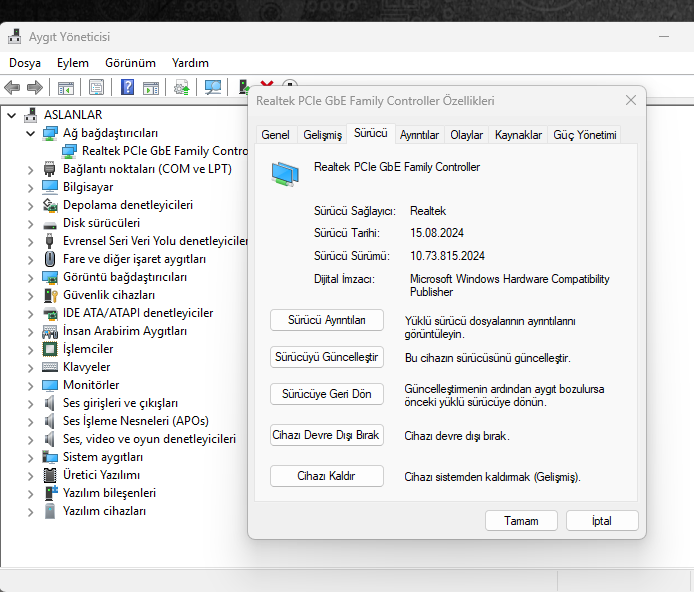Click the blue Help question mark icon
The image size is (694, 592).
[x=127, y=87]
